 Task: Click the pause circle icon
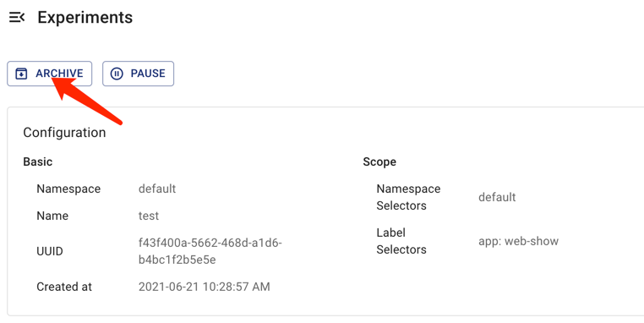[117, 74]
